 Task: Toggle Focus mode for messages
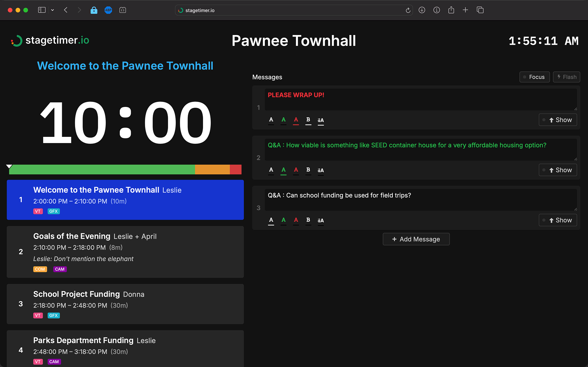coord(534,77)
